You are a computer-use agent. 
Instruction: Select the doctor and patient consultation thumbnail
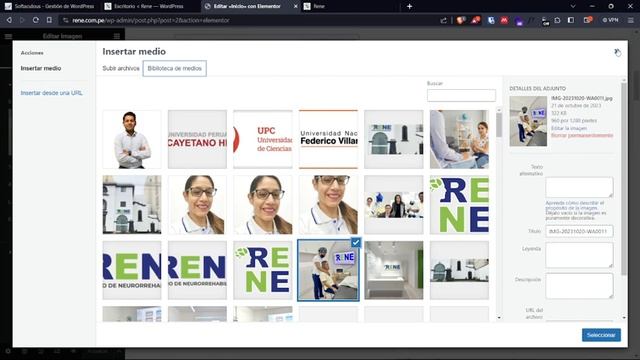pyautogui.click(x=459, y=139)
